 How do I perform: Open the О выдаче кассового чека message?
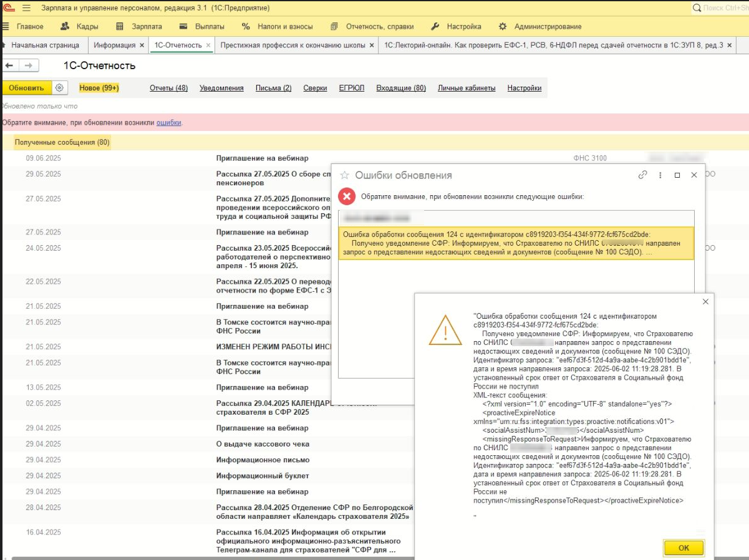[263, 444]
